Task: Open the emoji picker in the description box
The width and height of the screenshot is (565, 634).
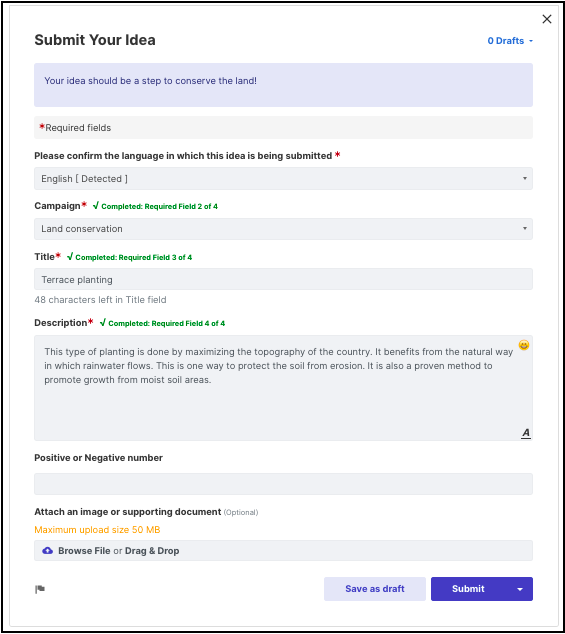Action: [x=524, y=345]
